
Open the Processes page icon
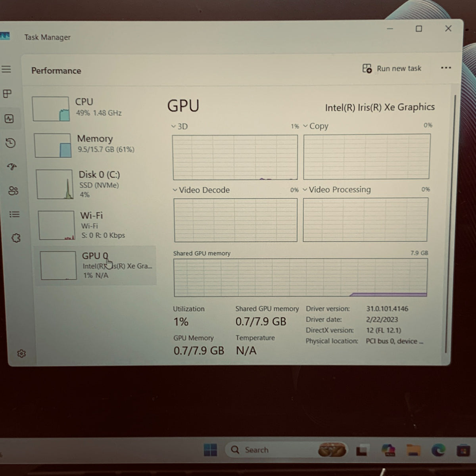point(7,94)
